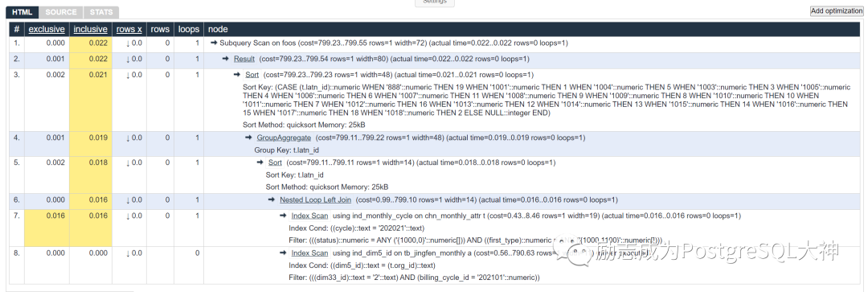Click the arrow icon before GroupAggregate node

248,138
